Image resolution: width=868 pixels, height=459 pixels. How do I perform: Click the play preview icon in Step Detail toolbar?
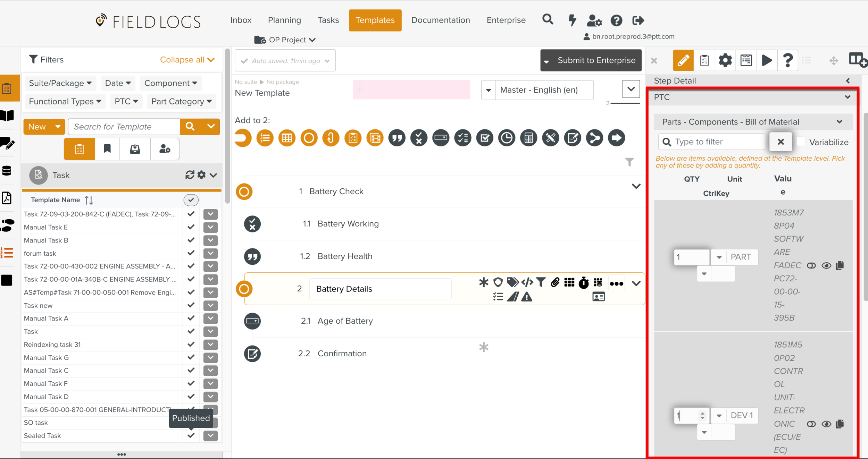tap(767, 60)
